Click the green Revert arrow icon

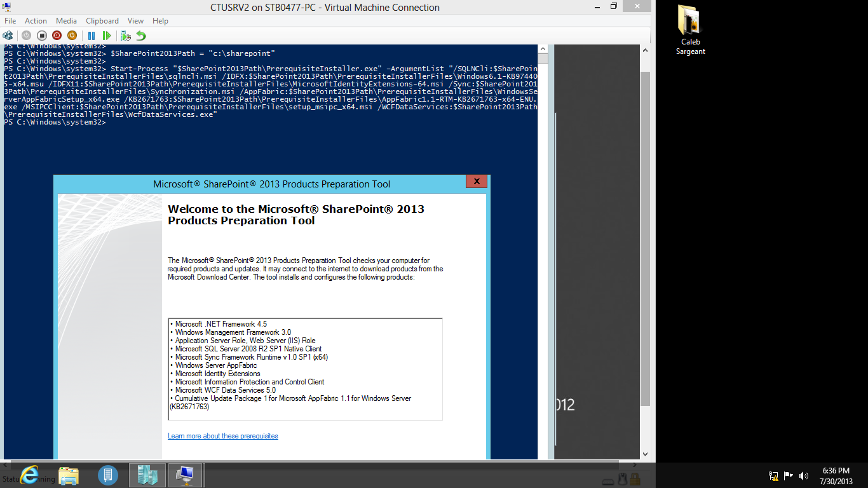point(141,36)
